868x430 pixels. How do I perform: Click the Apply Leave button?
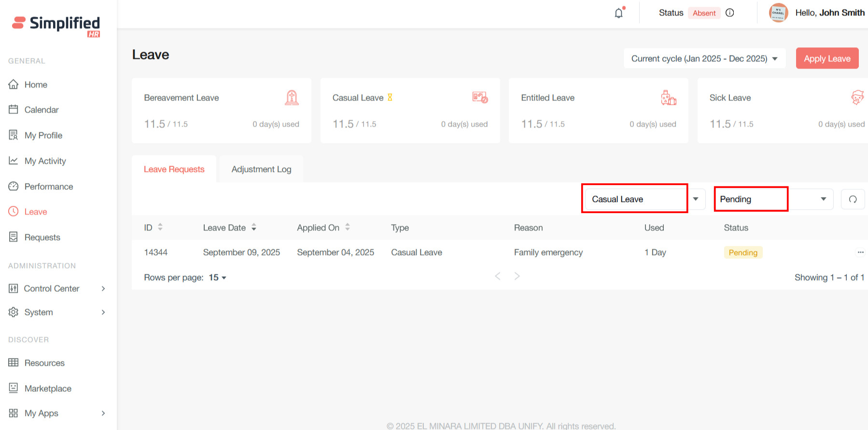pyautogui.click(x=827, y=58)
